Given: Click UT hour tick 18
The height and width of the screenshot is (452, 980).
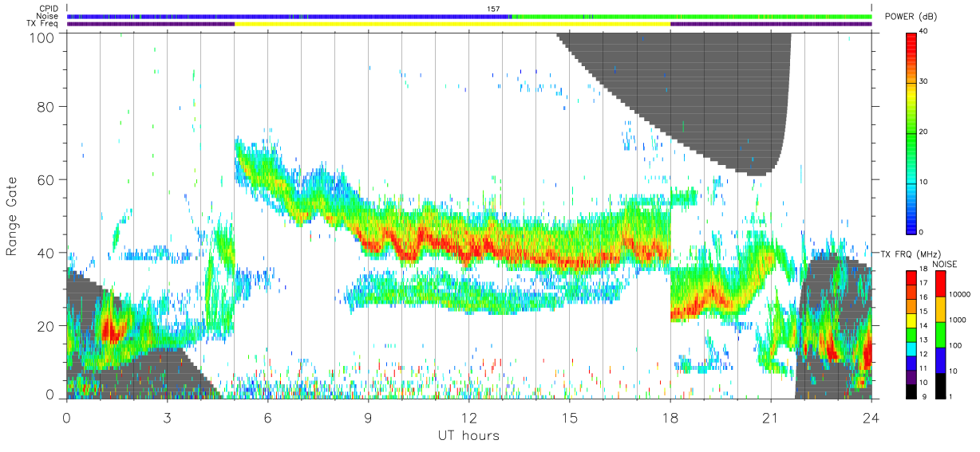Looking at the screenshot, I should tap(670, 418).
